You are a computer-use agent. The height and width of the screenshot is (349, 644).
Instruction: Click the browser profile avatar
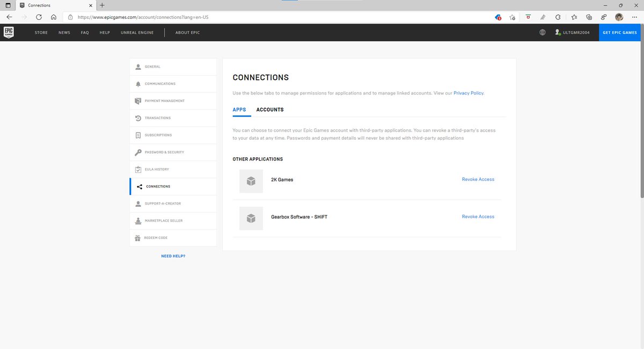coord(619,17)
